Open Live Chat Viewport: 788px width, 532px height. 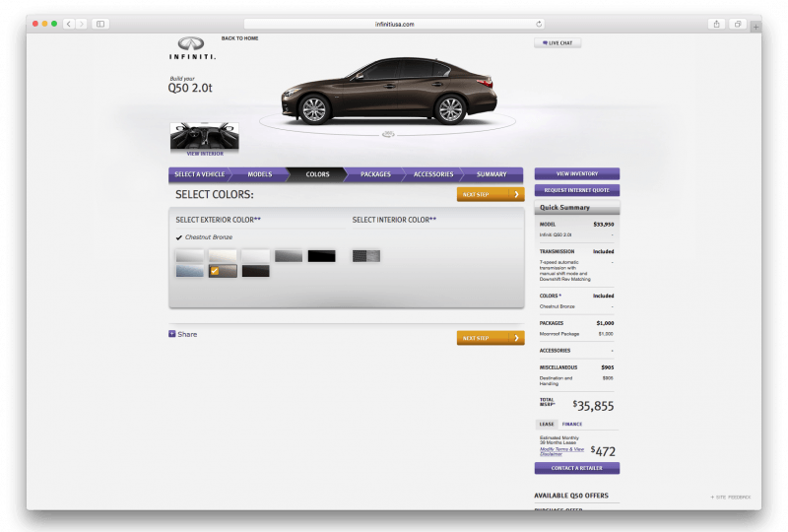[x=558, y=42]
